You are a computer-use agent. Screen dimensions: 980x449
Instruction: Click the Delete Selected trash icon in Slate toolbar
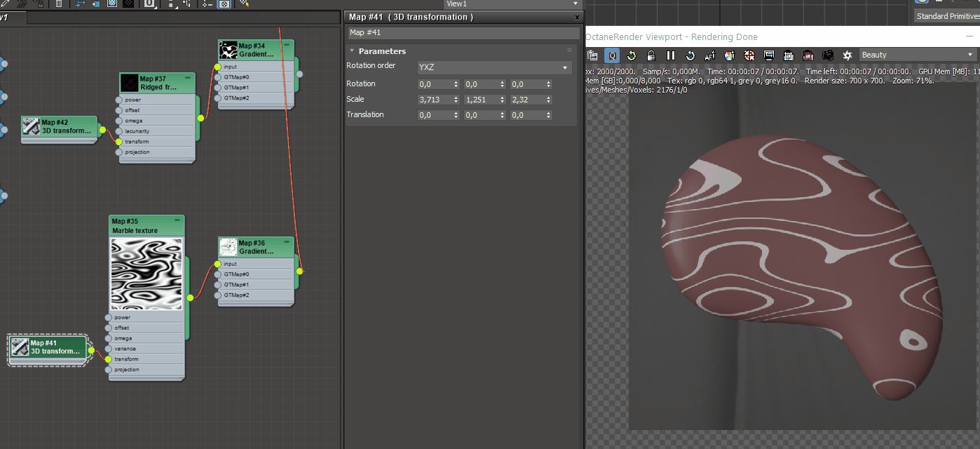(x=58, y=4)
